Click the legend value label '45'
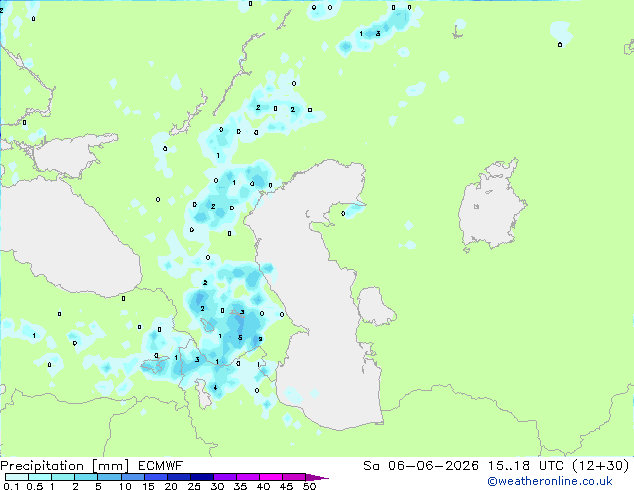Image resolution: width=634 pixels, height=490 pixels. 286,486
